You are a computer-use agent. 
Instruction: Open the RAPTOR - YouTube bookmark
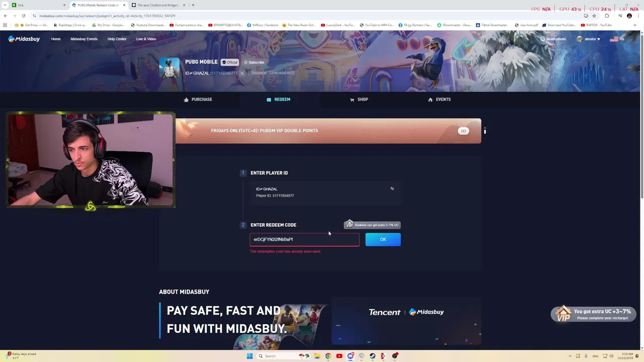coord(596,25)
